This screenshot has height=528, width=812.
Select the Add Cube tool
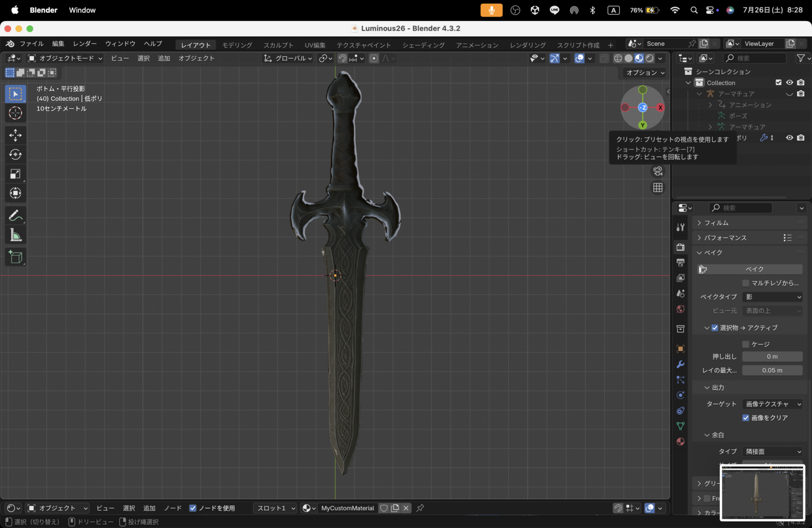[15, 257]
